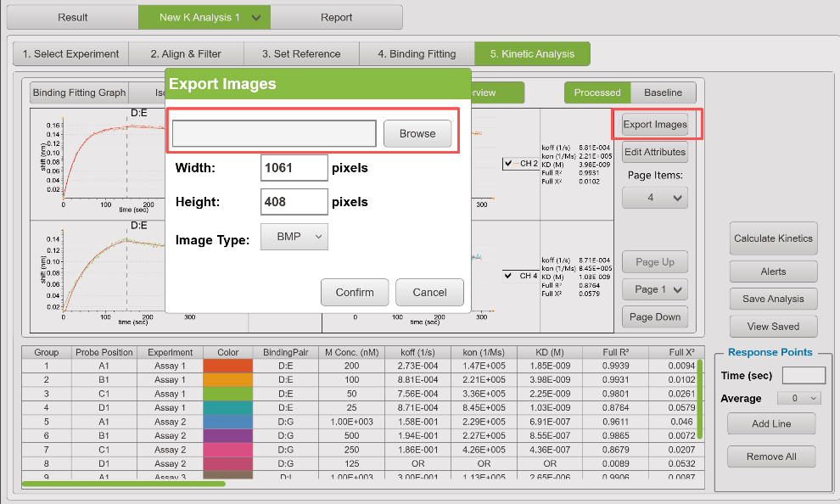Click Browse in Export Images dialog
This screenshot has width=840, height=504.
417,133
